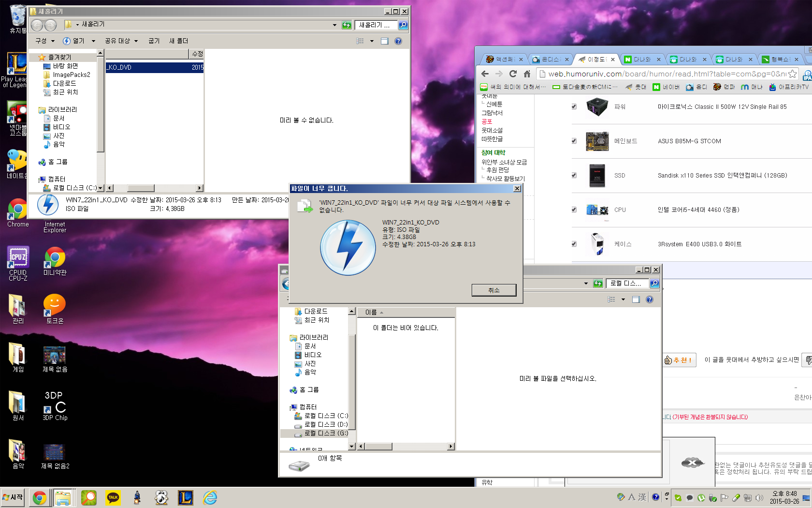
Task: Uncheck the 파워 product checkbox
Action: pyautogui.click(x=574, y=106)
